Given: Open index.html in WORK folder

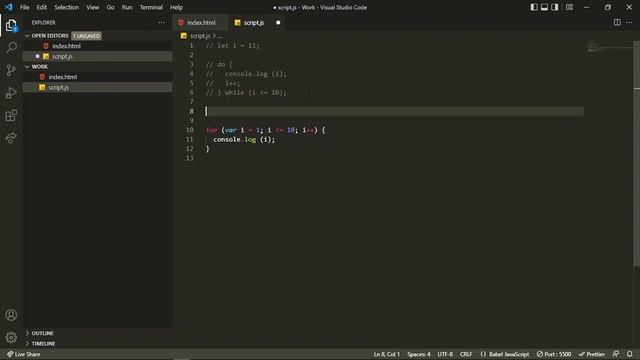Looking at the screenshot, I should click(98, 77).
